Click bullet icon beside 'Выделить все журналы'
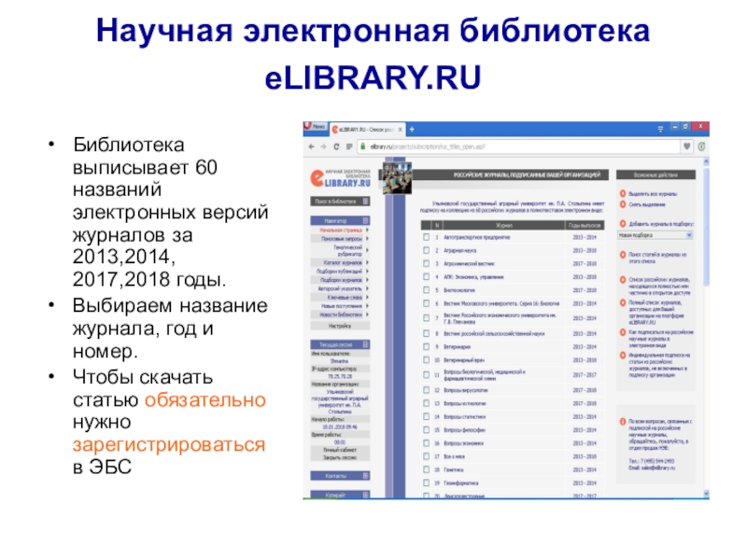The width and height of the screenshot is (747, 560). click(623, 193)
